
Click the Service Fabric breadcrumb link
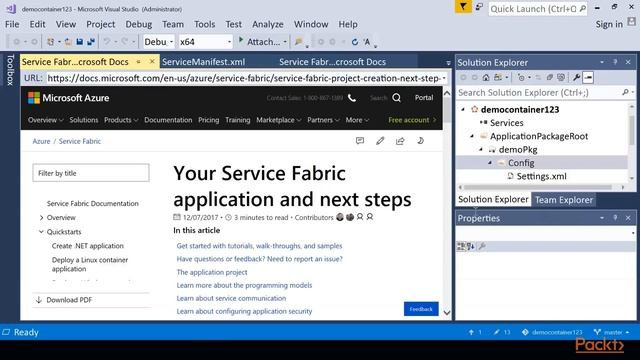click(80, 141)
